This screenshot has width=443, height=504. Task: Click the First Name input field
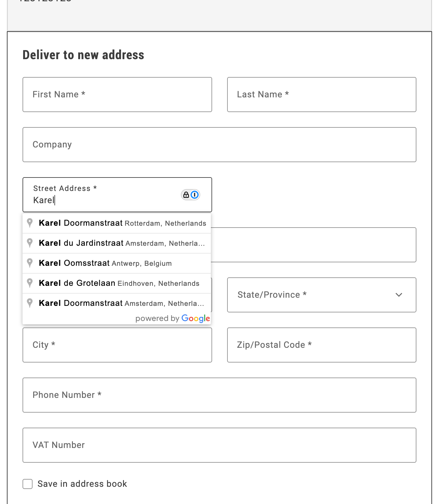click(x=117, y=94)
